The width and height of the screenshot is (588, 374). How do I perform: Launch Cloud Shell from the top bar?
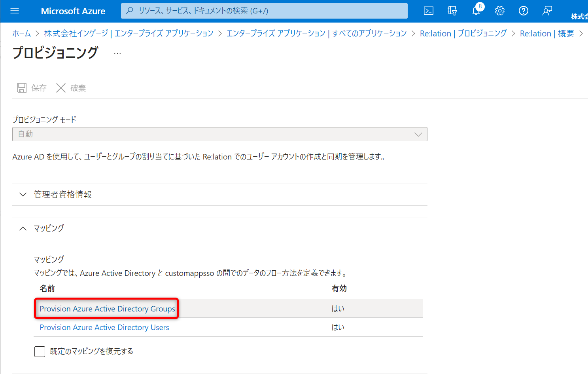click(x=429, y=11)
